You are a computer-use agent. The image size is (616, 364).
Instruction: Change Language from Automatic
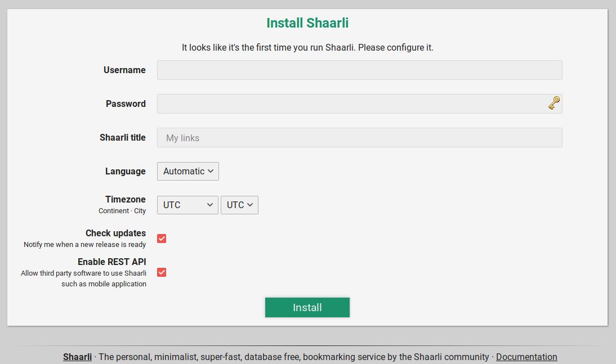188,171
